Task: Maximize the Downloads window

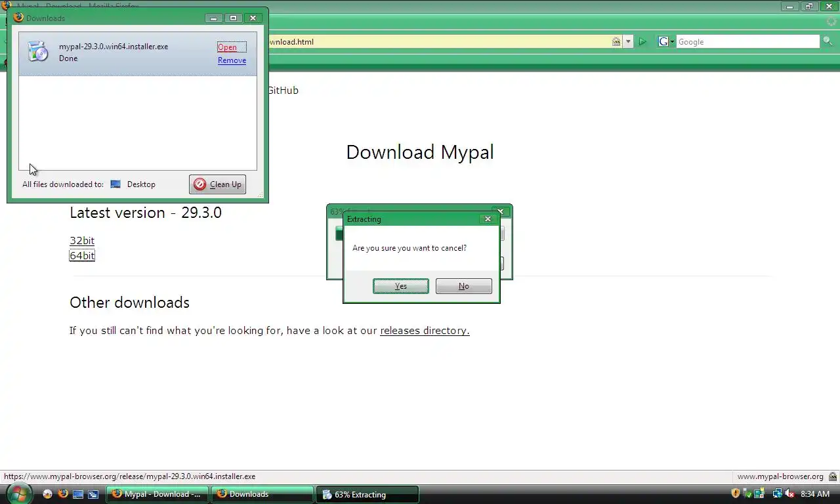Action: [233, 18]
